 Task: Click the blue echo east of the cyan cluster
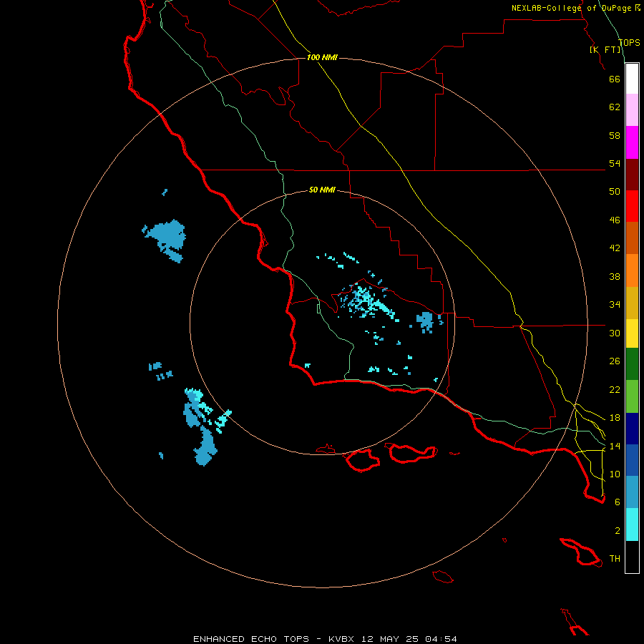pyautogui.click(x=426, y=321)
